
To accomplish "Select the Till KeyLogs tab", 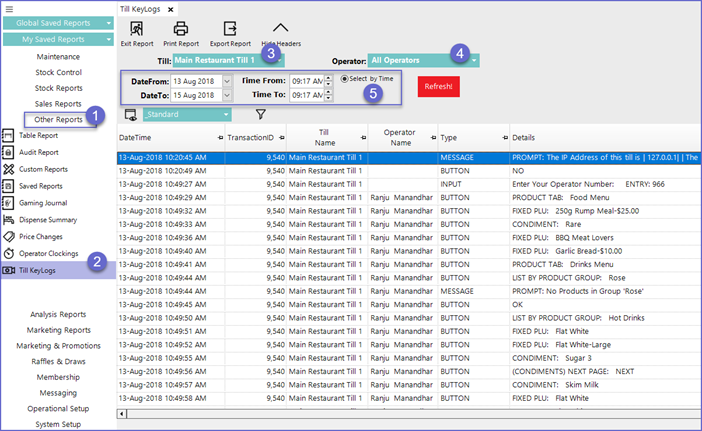I will coord(139,7).
